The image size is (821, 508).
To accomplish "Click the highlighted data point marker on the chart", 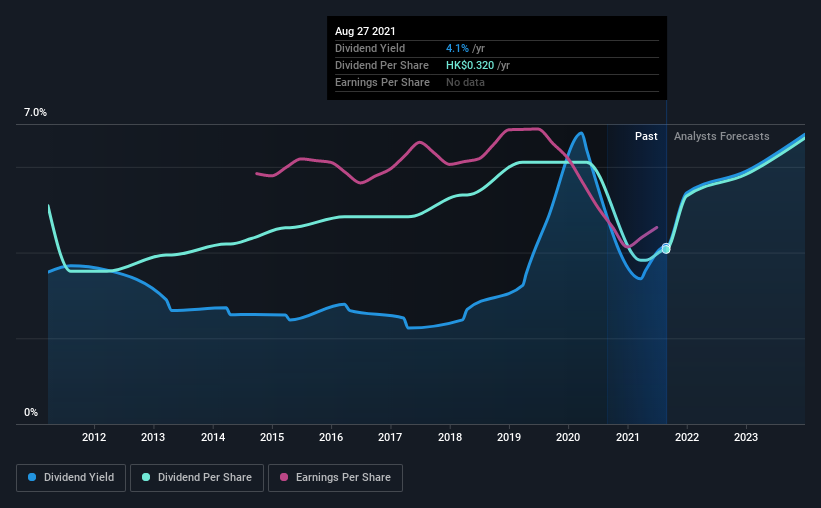I will click(666, 248).
